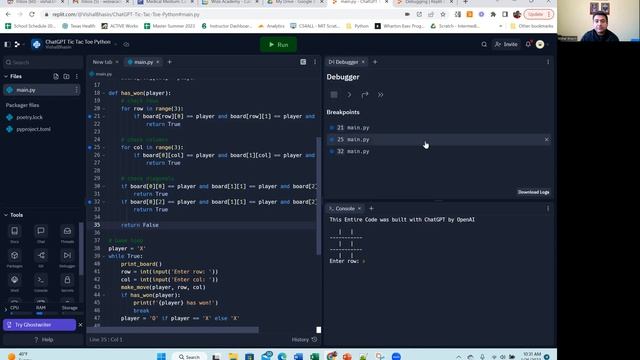Click the new folder icon
This screenshot has height=360, width=640.
pyautogui.click(x=66, y=76)
